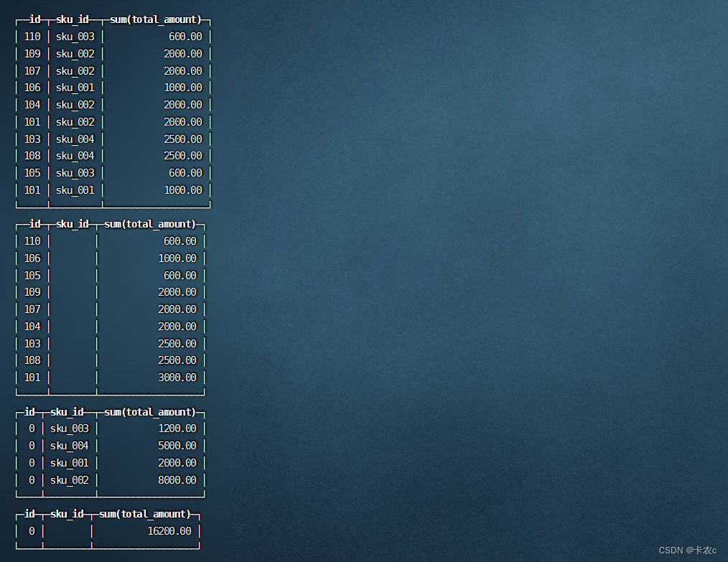This screenshot has width=728, height=562.
Task: Click id 110 in the second table
Action: [x=32, y=241]
